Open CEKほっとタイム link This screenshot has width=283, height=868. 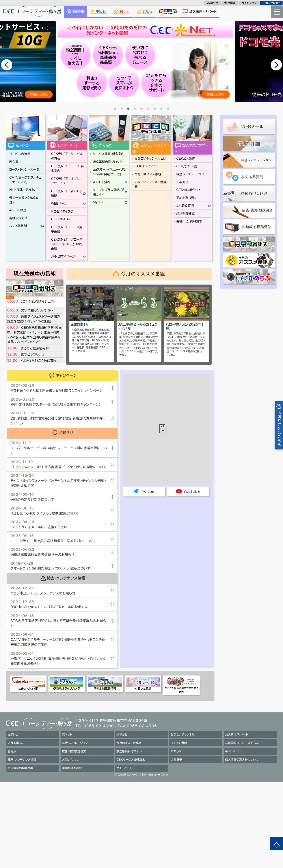pyautogui.click(x=151, y=166)
